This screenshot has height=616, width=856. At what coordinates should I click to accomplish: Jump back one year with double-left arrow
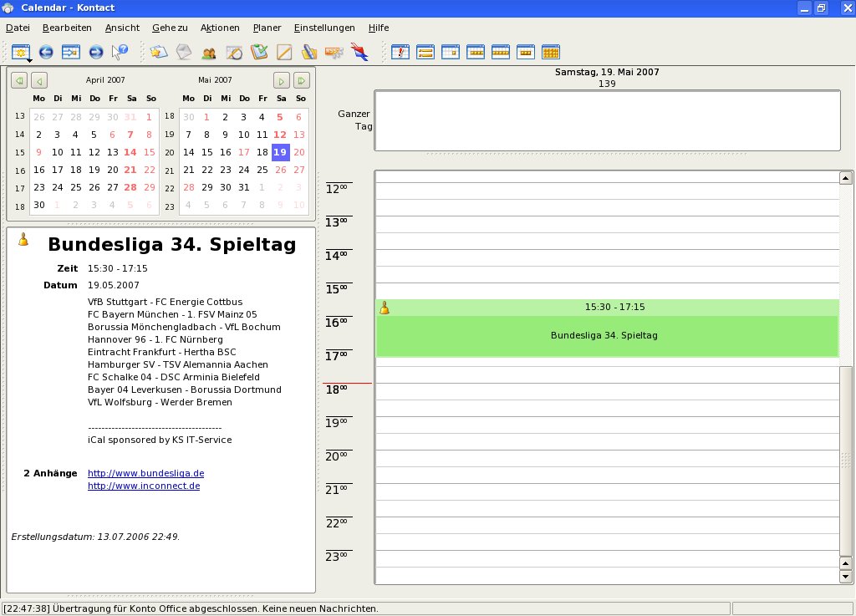pos(19,81)
